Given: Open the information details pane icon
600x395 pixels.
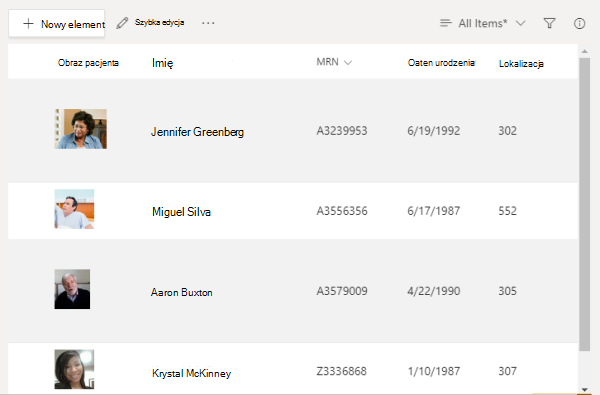Looking at the screenshot, I should (x=579, y=23).
